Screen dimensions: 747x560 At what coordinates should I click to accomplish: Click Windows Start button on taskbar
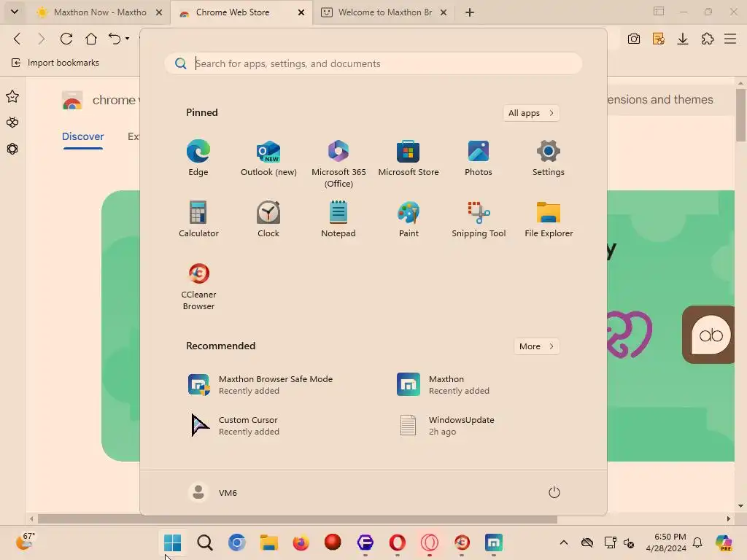point(172,542)
